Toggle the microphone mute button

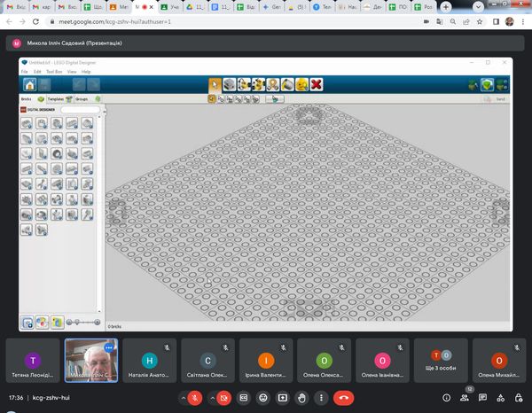click(x=194, y=398)
